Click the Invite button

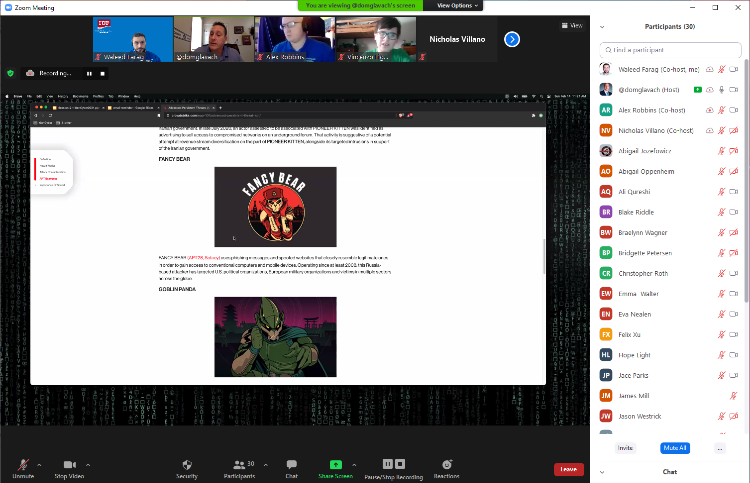pyautogui.click(x=625, y=448)
